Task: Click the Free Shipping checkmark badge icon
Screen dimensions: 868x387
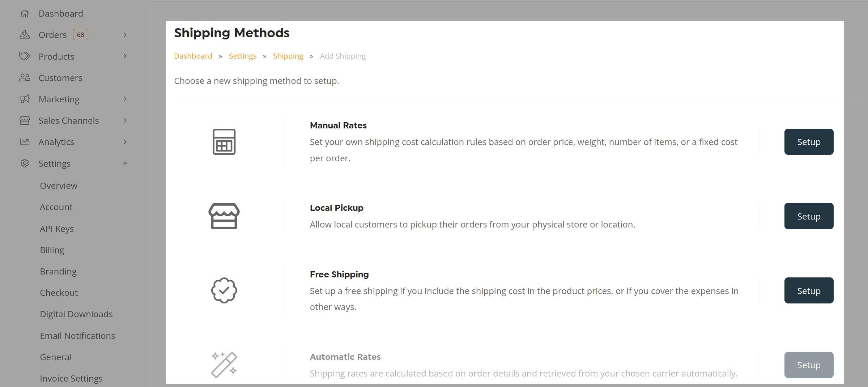Action: point(224,290)
